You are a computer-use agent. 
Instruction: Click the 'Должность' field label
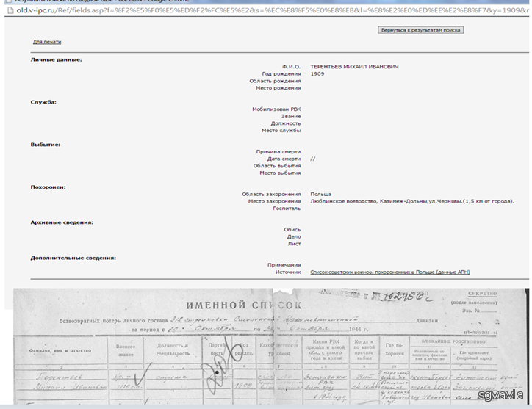286,123
